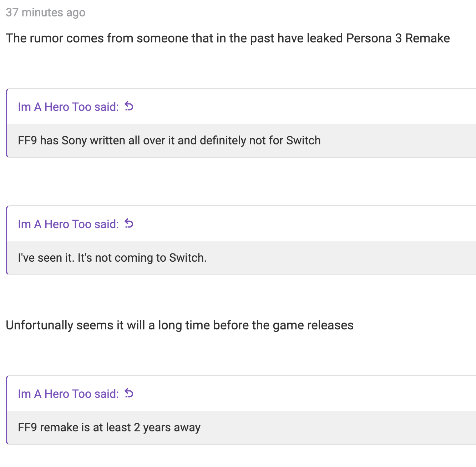This screenshot has width=476, height=467.
Task: Click arrow icon in "2 years away" quote header
Action: click(129, 393)
